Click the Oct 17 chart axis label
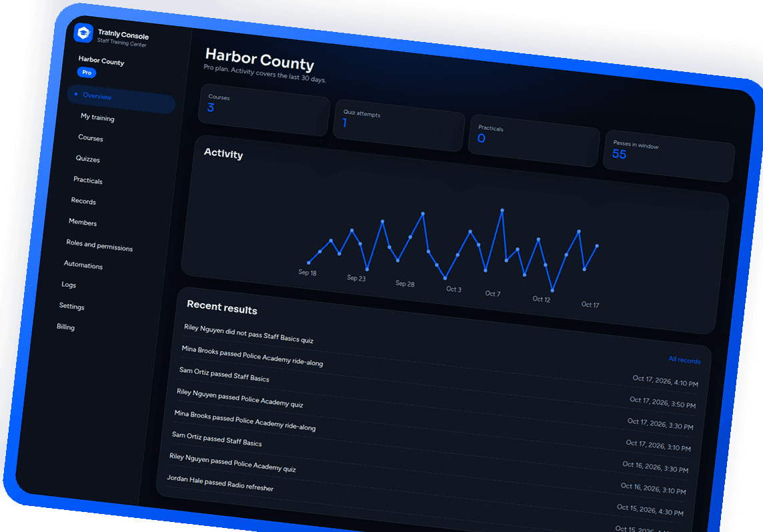The image size is (763, 532). (x=590, y=305)
